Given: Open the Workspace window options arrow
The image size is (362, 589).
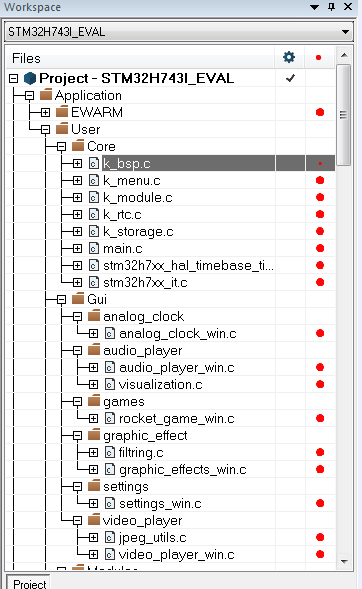Looking at the screenshot, I should coord(315,7).
